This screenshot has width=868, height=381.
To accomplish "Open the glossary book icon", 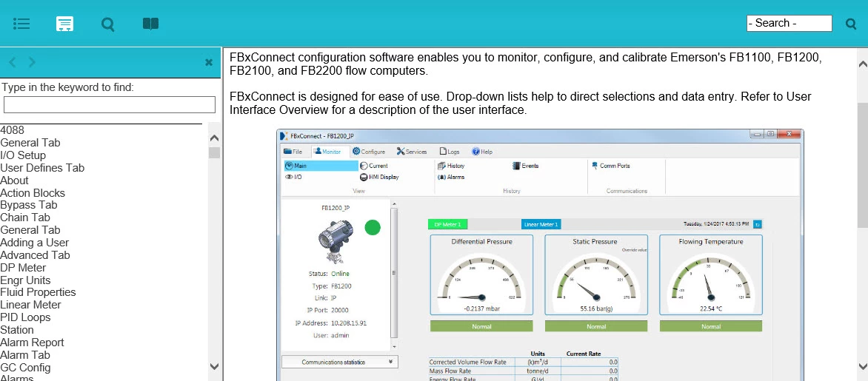I will [150, 24].
